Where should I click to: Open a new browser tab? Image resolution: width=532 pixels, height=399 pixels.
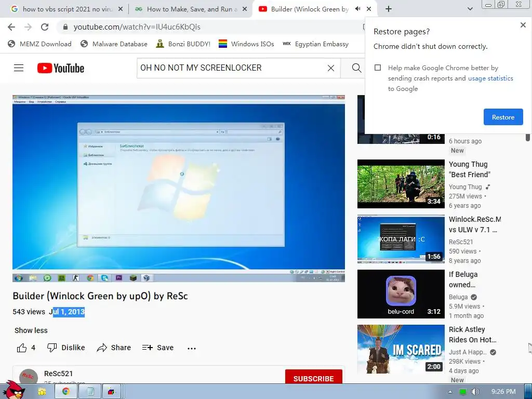(x=389, y=9)
